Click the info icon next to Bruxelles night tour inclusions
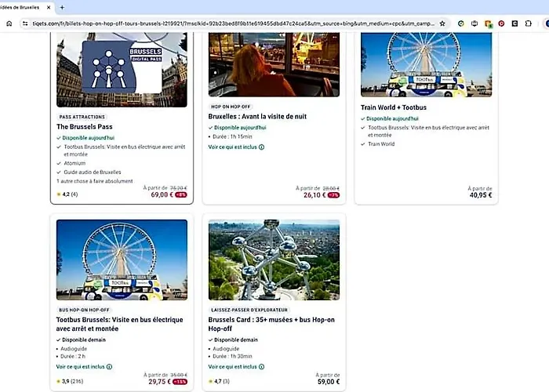 tap(261, 147)
